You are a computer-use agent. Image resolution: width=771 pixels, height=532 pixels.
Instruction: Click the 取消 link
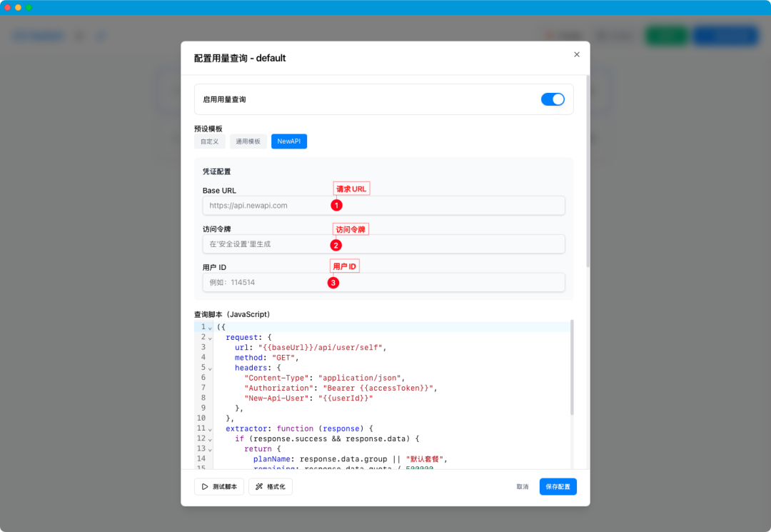click(522, 486)
